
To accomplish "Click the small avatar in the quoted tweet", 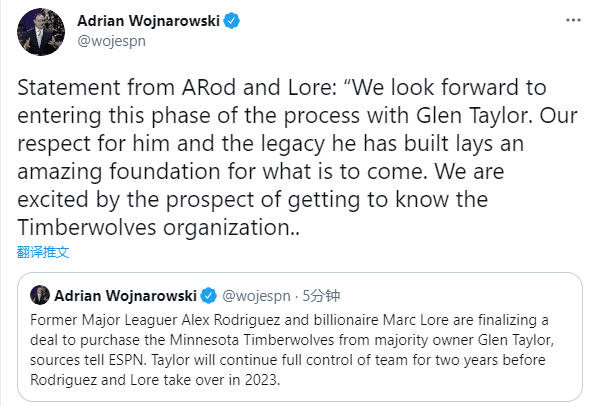I will point(40,295).
